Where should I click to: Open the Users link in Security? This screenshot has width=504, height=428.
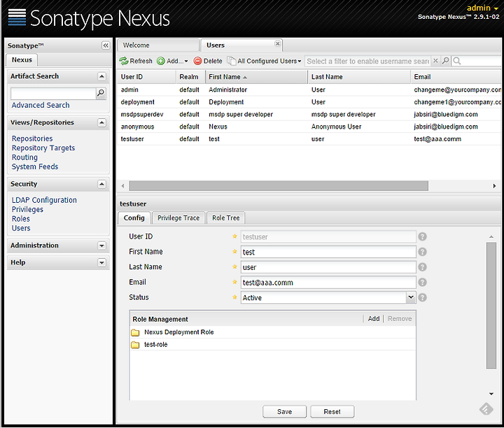(21, 228)
